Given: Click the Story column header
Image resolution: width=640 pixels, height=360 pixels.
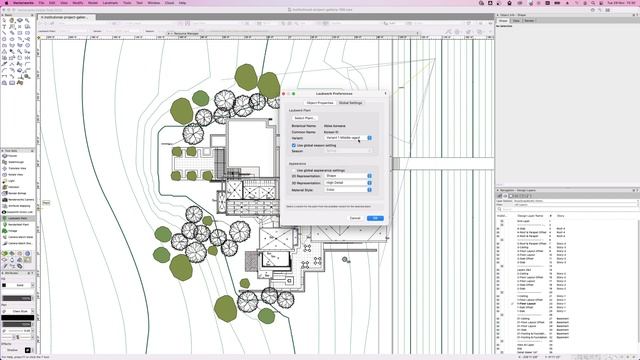Looking at the screenshot, I should click(560, 216).
